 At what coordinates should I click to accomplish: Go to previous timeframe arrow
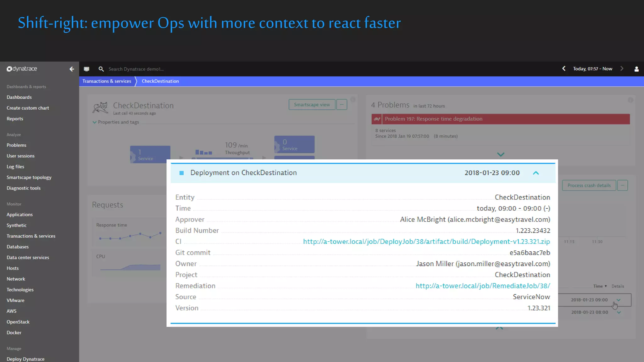[x=564, y=69]
